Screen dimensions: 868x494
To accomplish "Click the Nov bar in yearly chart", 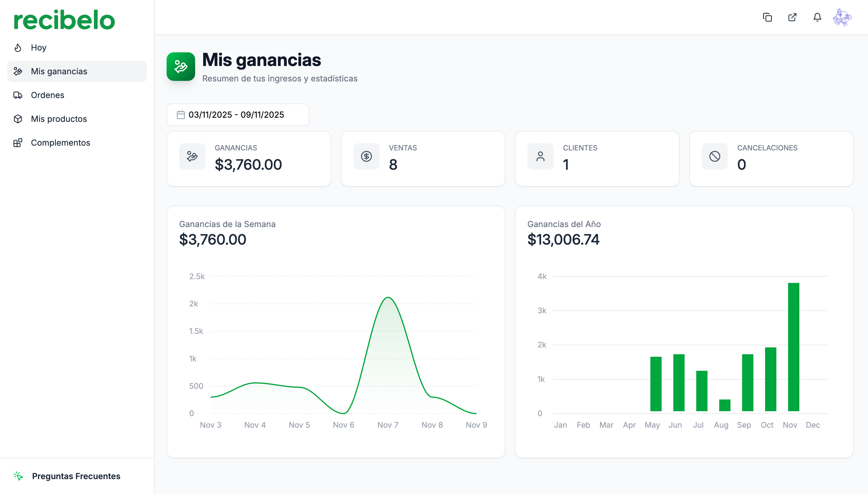I will point(793,347).
